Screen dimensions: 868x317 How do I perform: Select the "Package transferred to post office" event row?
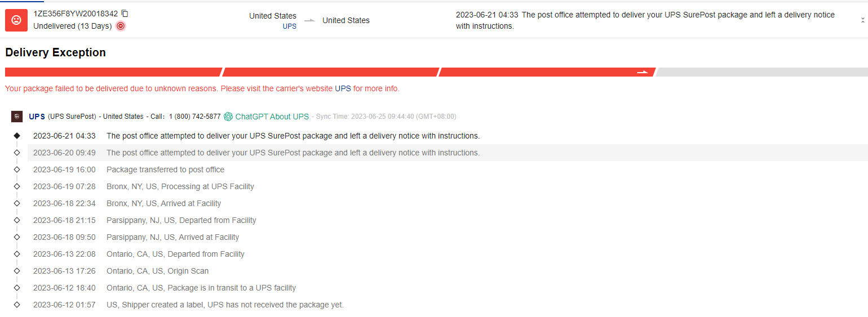pos(165,169)
